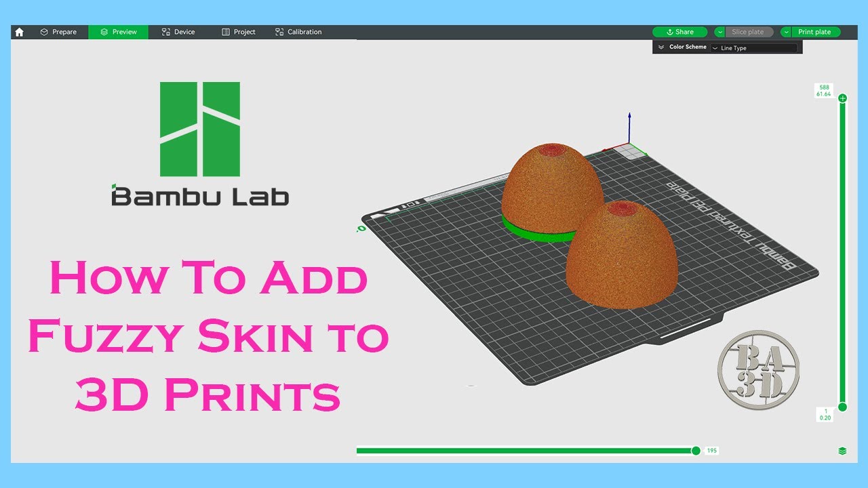This screenshot has height=488, width=868.
Task: Click the bottom handle of the layer slider
Action: coord(842,407)
